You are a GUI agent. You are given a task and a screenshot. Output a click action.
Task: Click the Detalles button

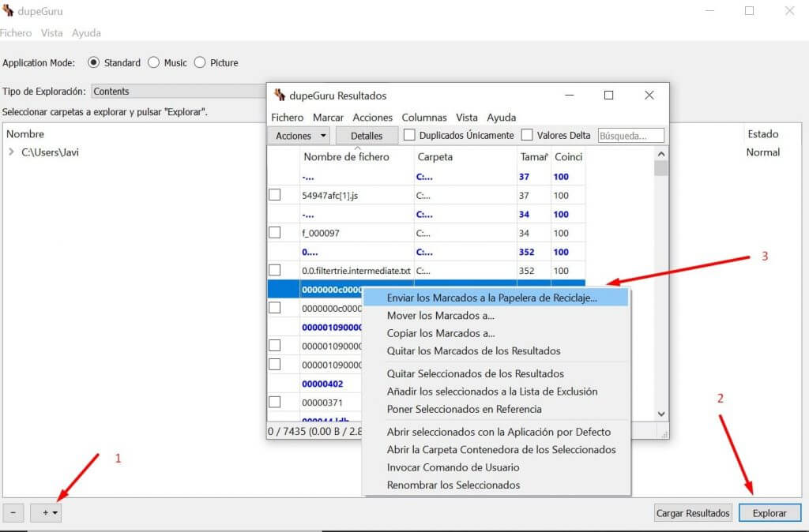pos(367,136)
